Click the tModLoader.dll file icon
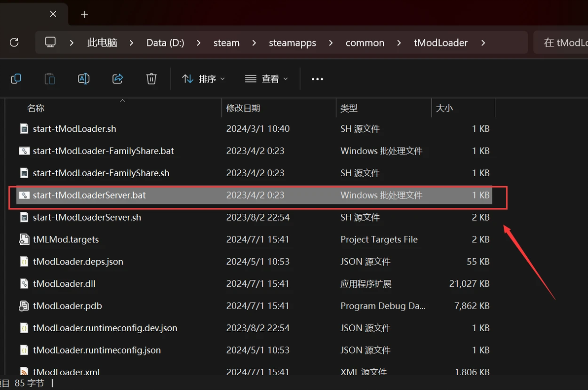 point(24,284)
